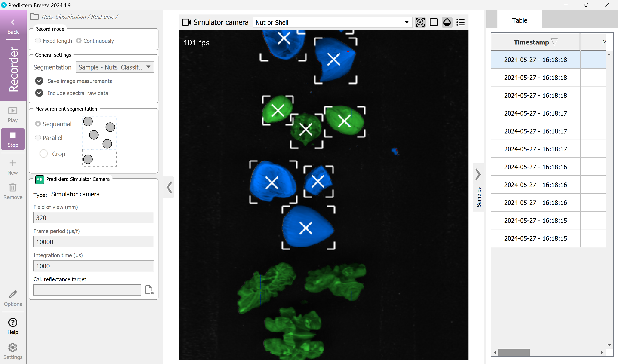Screen dimensions: 618x364
Task: Open the Segmentation dropdown
Action: pyautogui.click(x=115, y=67)
